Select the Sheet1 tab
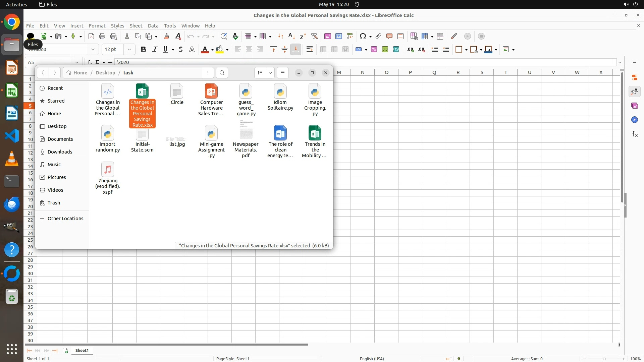Screen dimensions: 644x362 [82, 350]
